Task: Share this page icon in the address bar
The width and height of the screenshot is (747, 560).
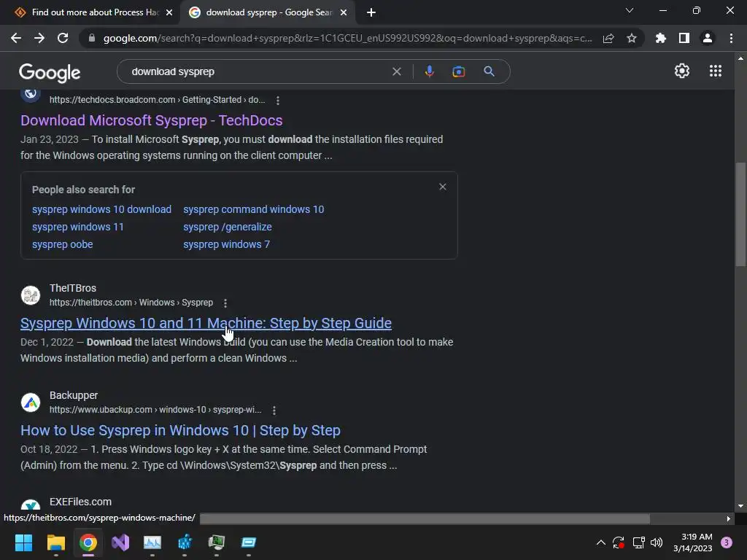Action: [x=608, y=39]
